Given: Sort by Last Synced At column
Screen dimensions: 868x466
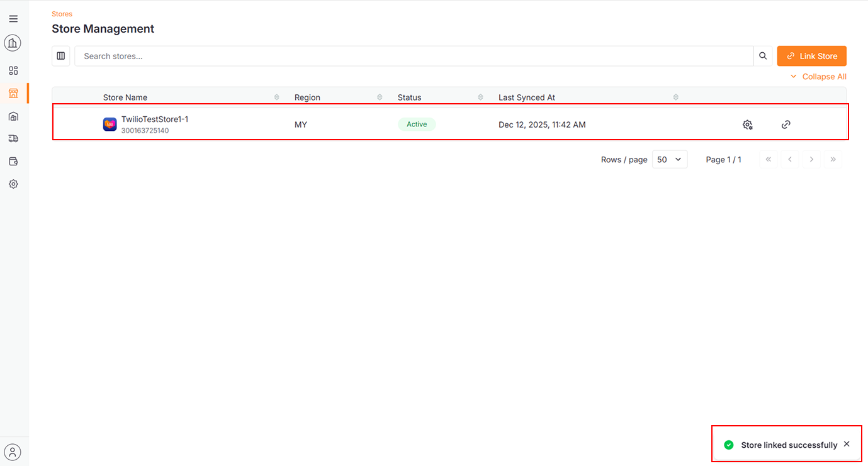Looking at the screenshot, I should pos(675,97).
